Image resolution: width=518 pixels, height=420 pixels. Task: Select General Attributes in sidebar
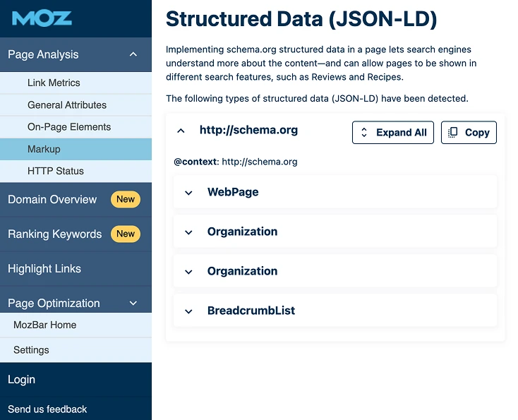67,104
